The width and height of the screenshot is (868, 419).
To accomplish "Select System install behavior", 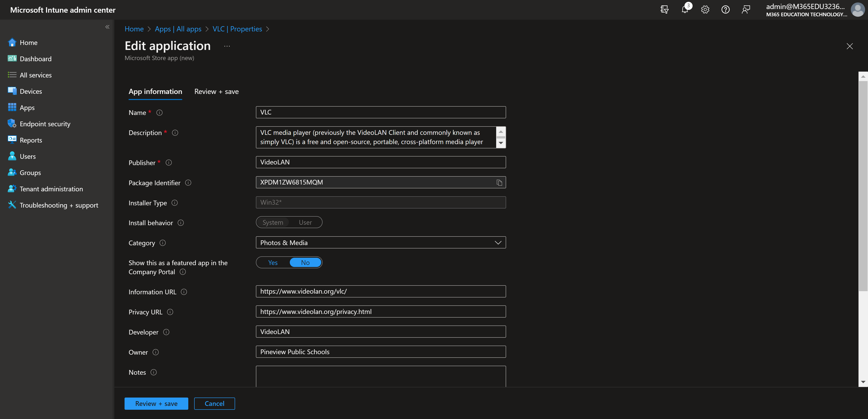I will pyautogui.click(x=273, y=222).
